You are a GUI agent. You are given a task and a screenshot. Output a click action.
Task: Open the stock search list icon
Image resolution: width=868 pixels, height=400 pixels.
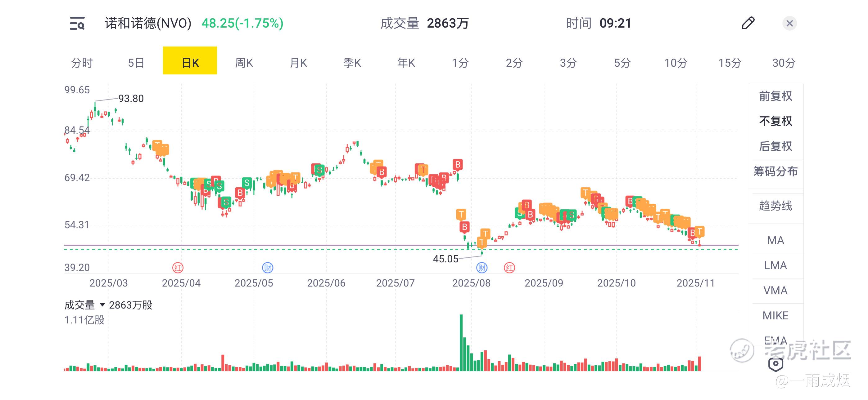coord(77,23)
